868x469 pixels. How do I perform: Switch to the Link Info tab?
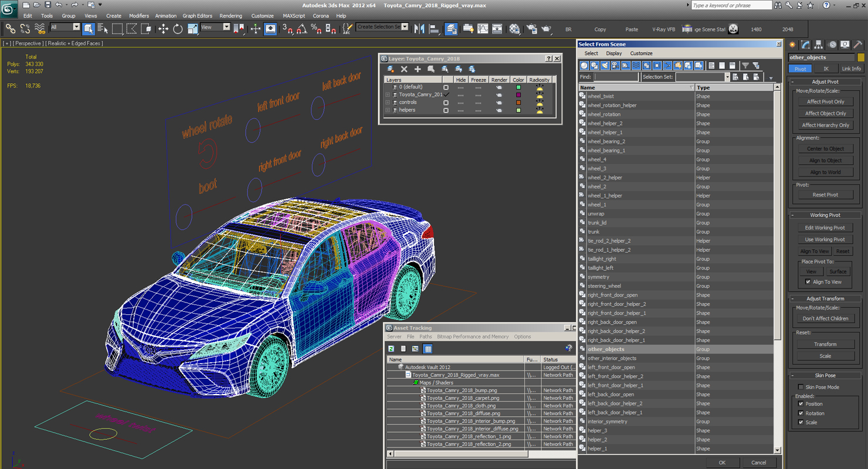pos(851,69)
